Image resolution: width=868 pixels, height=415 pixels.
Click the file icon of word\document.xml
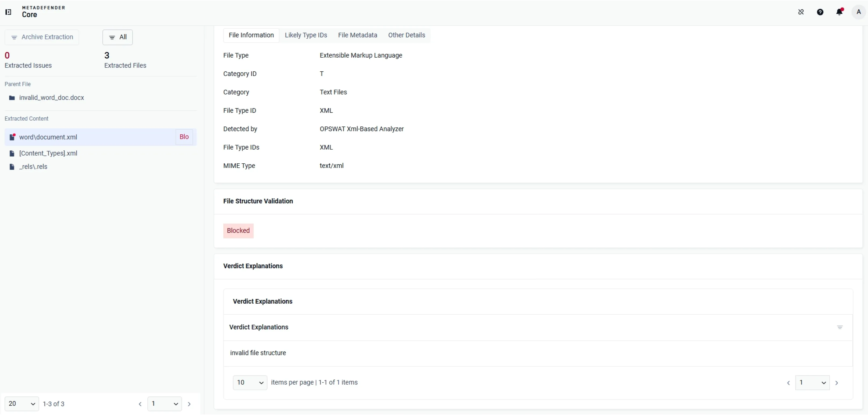coord(12,137)
